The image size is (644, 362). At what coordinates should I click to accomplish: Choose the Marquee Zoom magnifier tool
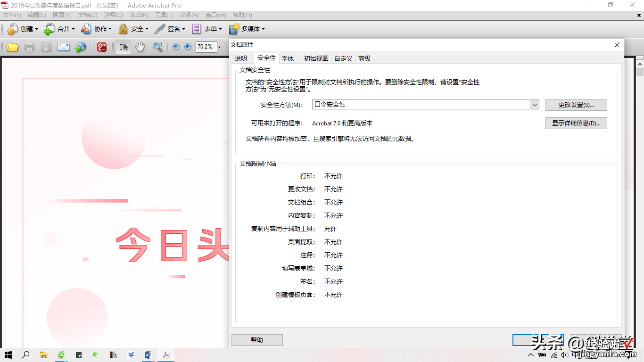coord(157,47)
